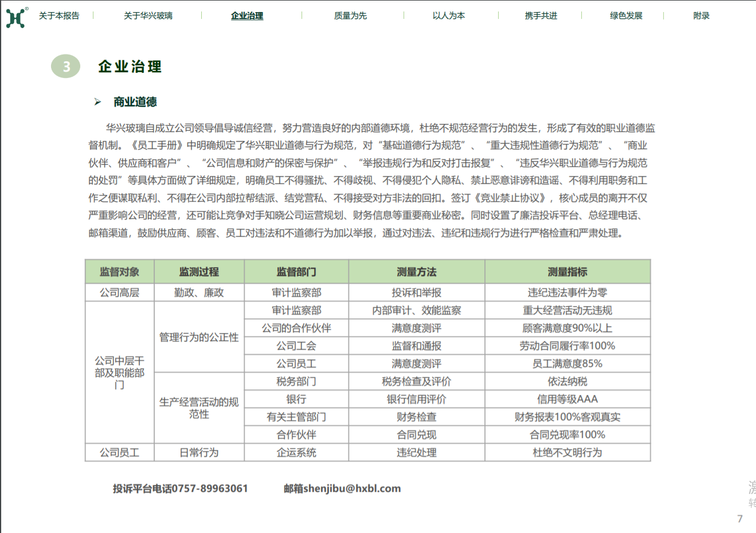The height and width of the screenshot is (533, 756).
Task: Select the 顾客满意度90%以上 cell
Action: (567, 328)
